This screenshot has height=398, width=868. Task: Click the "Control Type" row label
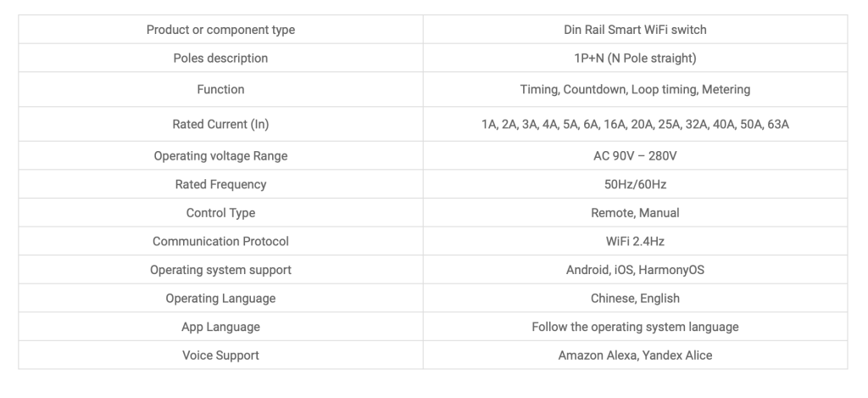pyautogui.click(x=220, y=213)
